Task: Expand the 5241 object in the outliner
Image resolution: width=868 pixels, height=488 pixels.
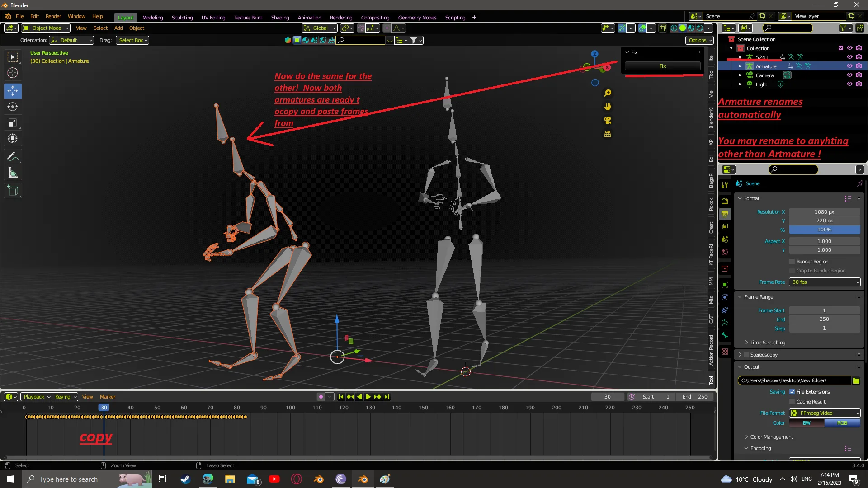Action: point(740,57)
